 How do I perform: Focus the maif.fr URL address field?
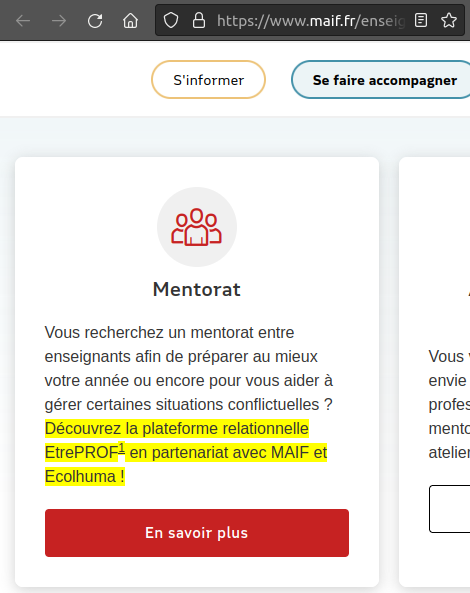tap(310, 21)
